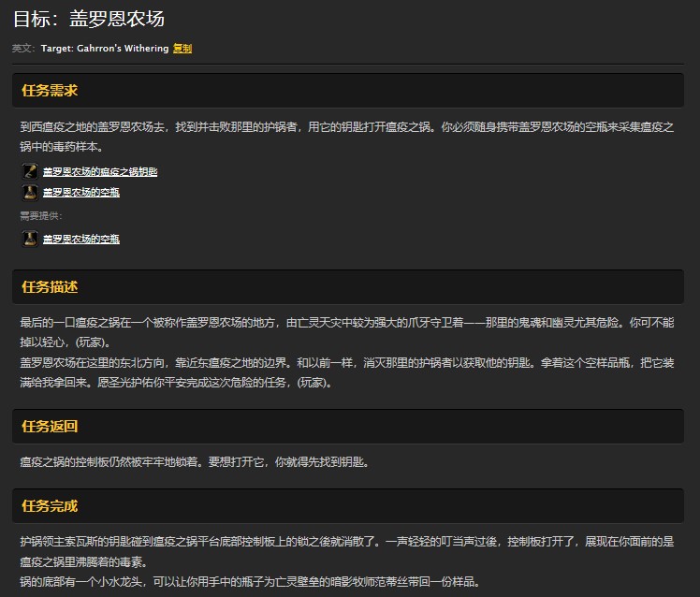The height and width of the screenshot is (597, 700).
Task: Click the 需要提供 label
Action: [41, 216]
